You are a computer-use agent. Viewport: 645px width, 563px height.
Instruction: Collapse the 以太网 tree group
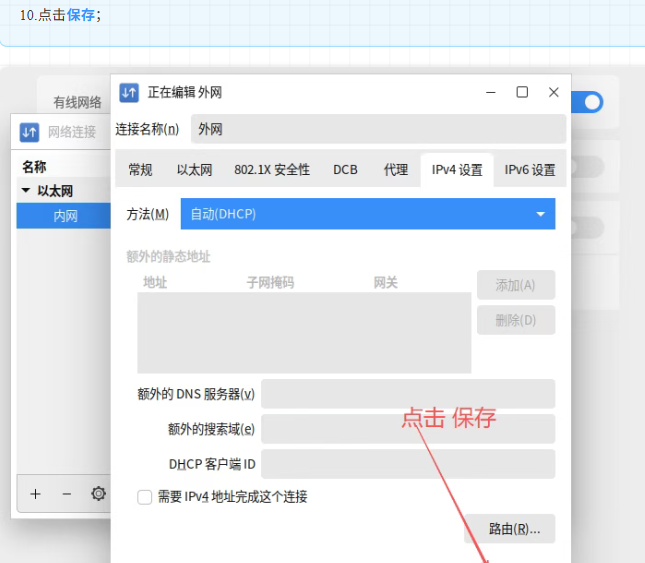click(x=26, y=191)
